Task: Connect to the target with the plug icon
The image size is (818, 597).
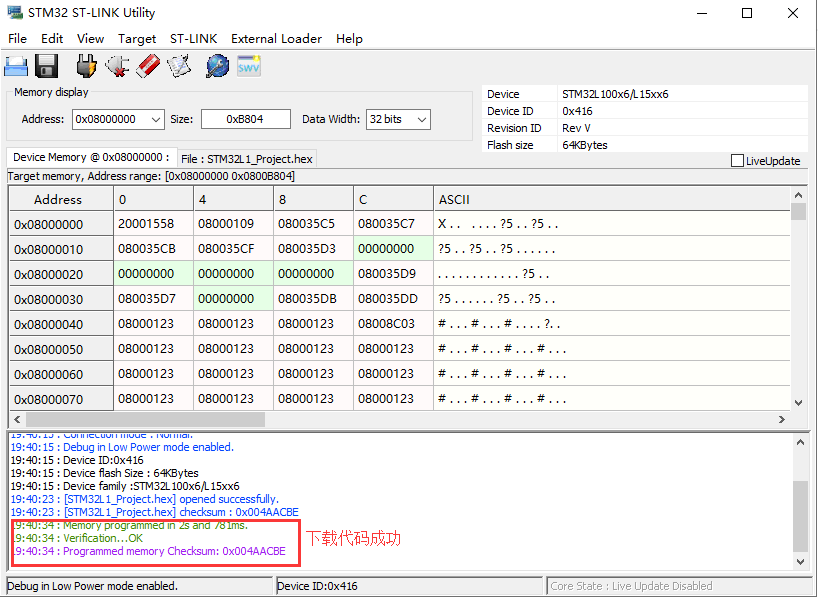Action: click(x=85, y=65)
